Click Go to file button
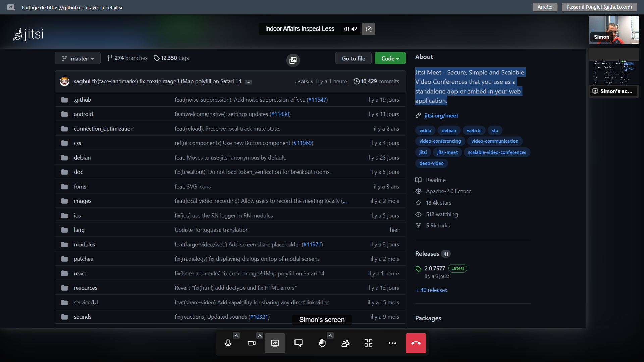644x362 pixels. [x=354, y=58]
